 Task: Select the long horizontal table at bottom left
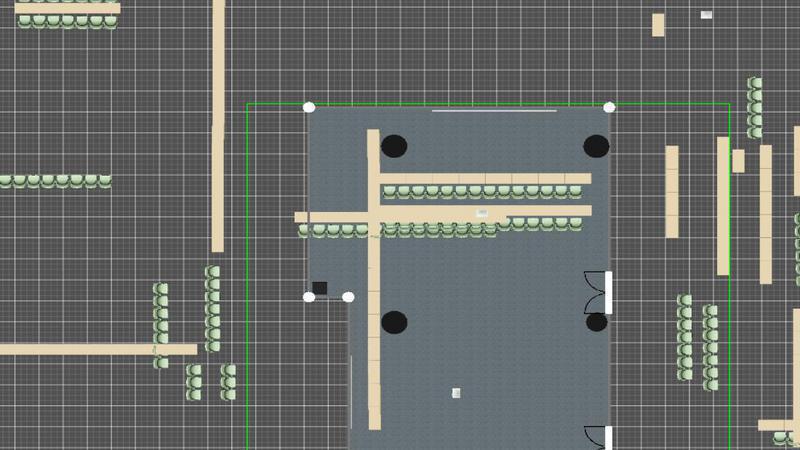pyautogui.click(x=98, y=349)
